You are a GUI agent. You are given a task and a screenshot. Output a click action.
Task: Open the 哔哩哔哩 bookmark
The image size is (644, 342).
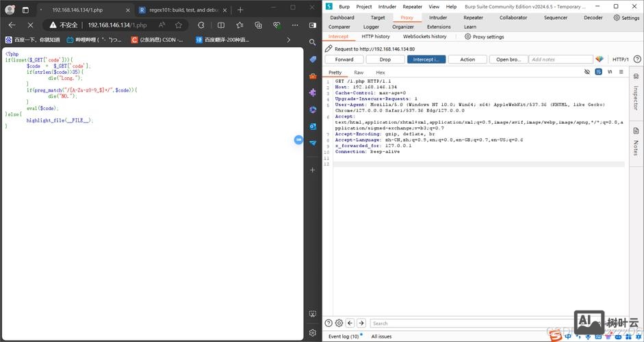94,40
